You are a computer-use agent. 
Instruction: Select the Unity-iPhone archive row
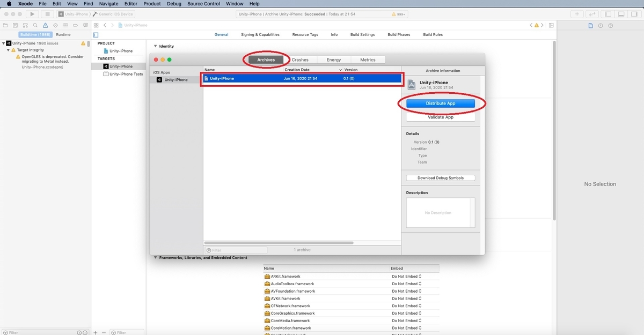coord(302,79)
